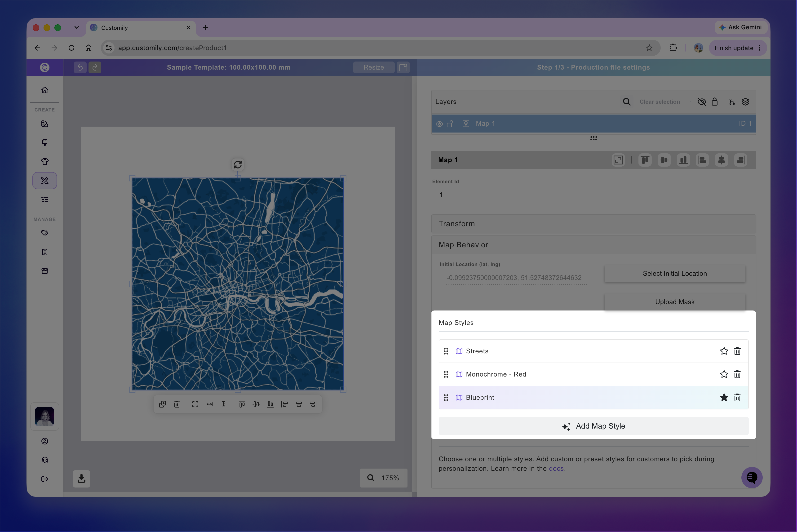Viewport: 797px width, 532px height.
Task: Mark Streets style as favorite star
Action: (x=724, y=351)
